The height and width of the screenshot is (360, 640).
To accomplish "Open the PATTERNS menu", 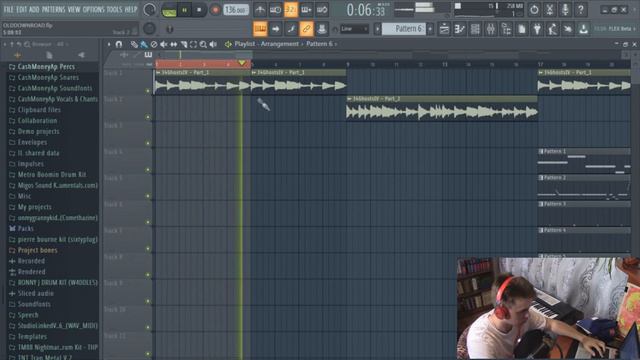I will pyautogui.click(x=53, y=9).
